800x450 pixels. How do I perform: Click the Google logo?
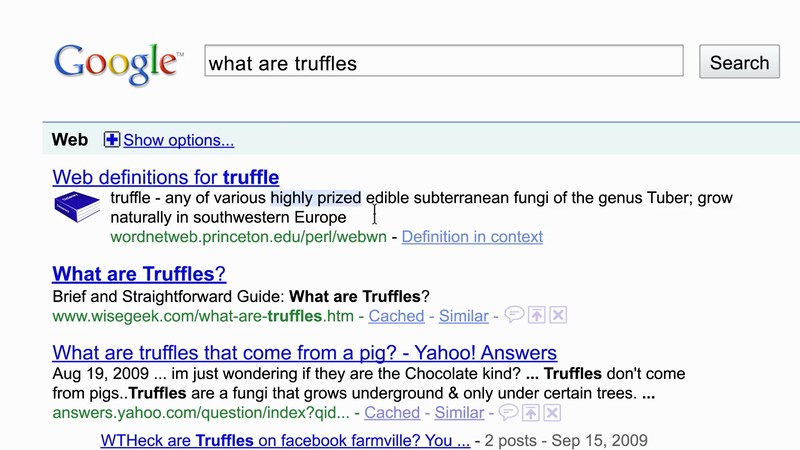(118, 62)
